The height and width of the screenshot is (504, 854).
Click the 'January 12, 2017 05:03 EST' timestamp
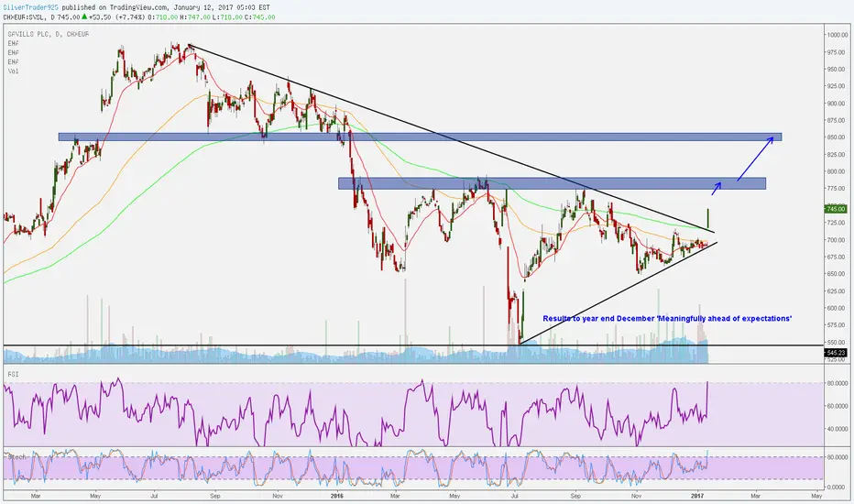(x=222, y=7)
